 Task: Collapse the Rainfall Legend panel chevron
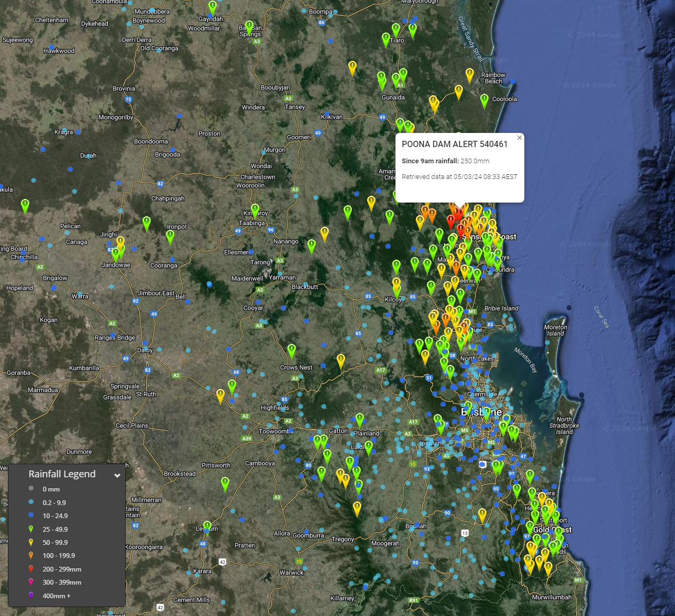coord(117,475)
